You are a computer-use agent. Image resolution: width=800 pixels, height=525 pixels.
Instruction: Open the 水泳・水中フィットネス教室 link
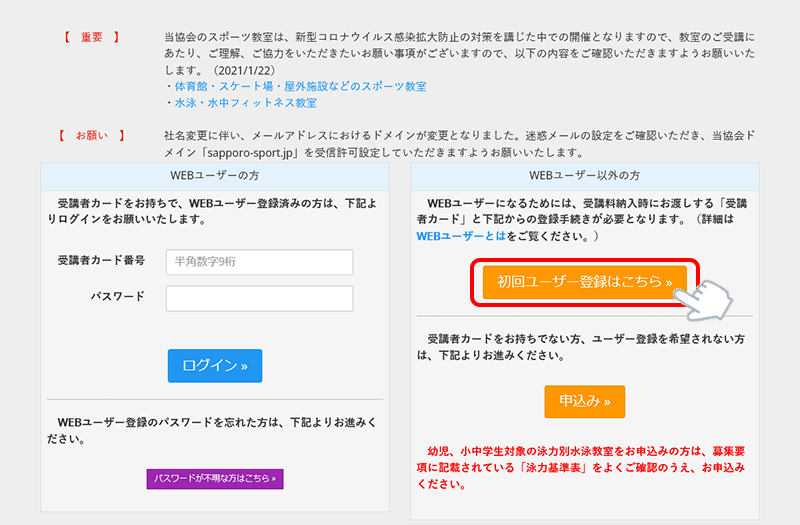[245, 103]
